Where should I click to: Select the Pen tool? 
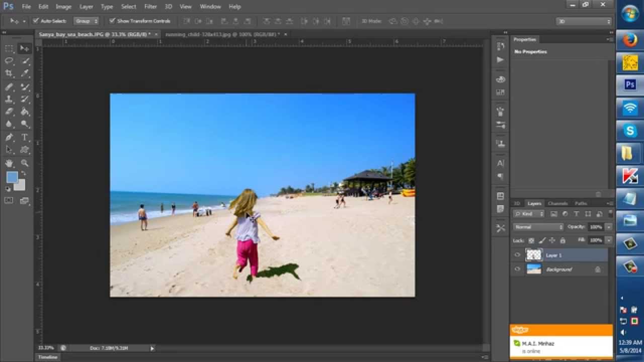pos(9,137)
